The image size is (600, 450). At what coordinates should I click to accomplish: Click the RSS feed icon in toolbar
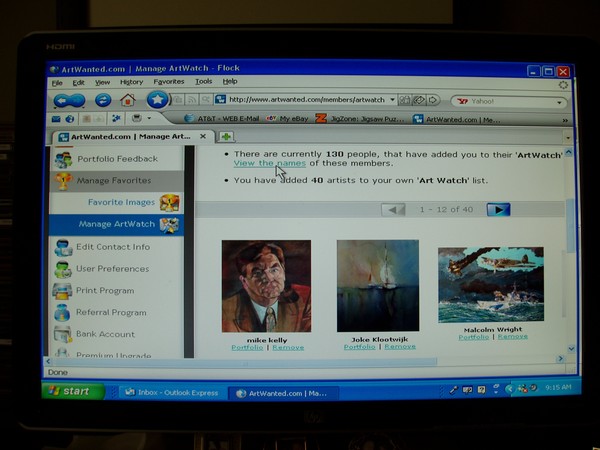(x=192, y=100)
